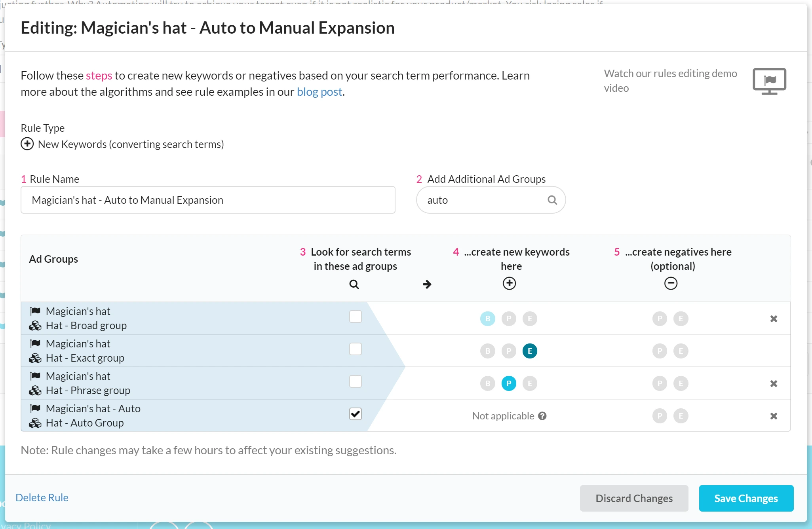Click the demo video monitor icon
812x529 pixels.
[769, 81]
